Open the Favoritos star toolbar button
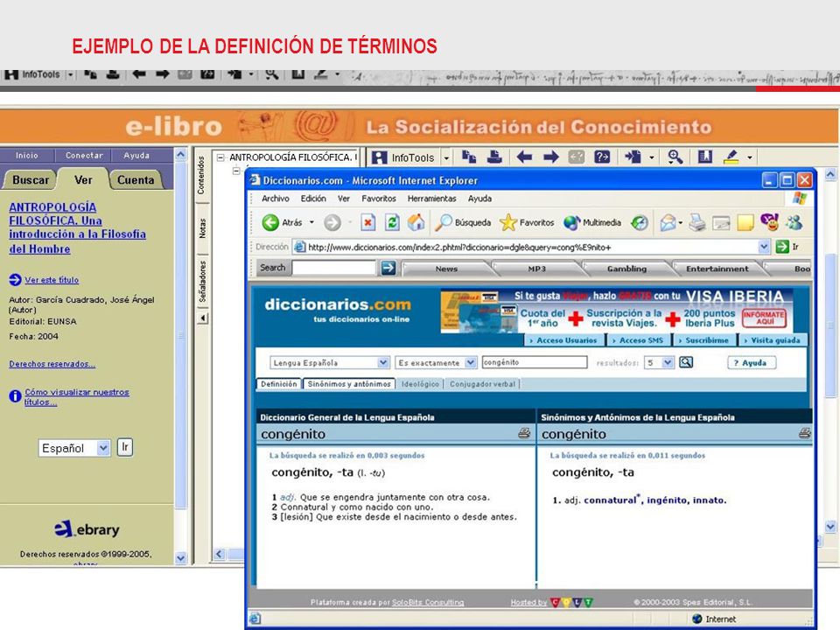This screenshot has width=840, height=630. click(x=527, y=222)
